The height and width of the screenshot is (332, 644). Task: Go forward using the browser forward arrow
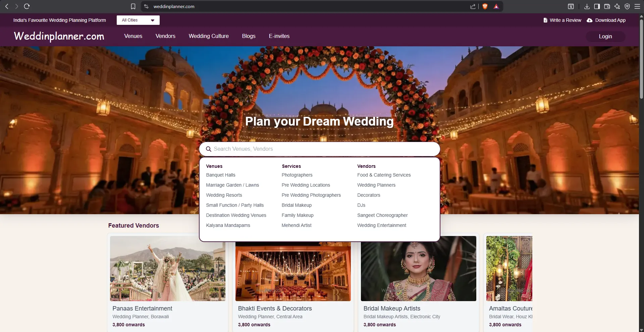16,6
